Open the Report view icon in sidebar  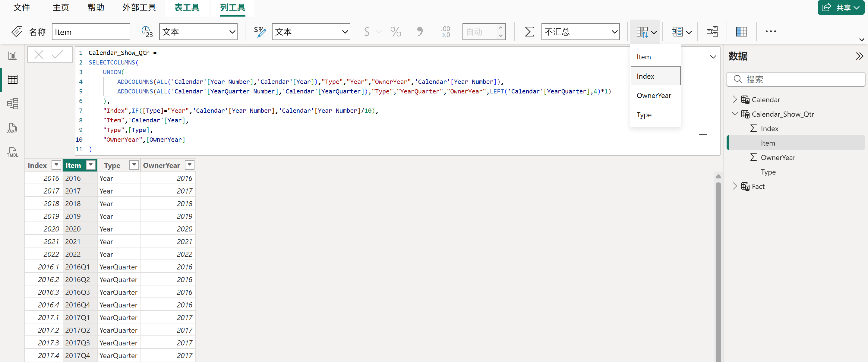coord(12,55)
